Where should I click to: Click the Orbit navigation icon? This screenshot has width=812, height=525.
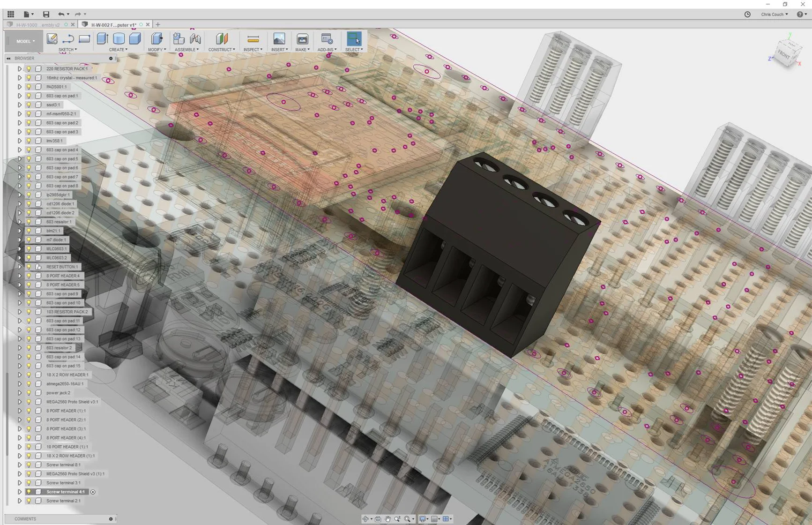pos(366,519)
